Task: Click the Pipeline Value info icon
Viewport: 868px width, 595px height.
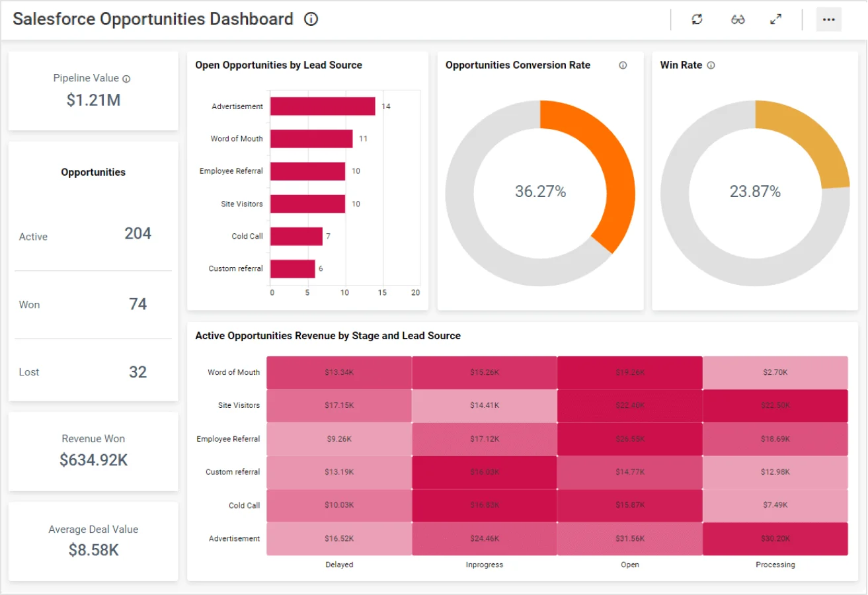Action: click(126, 79)
